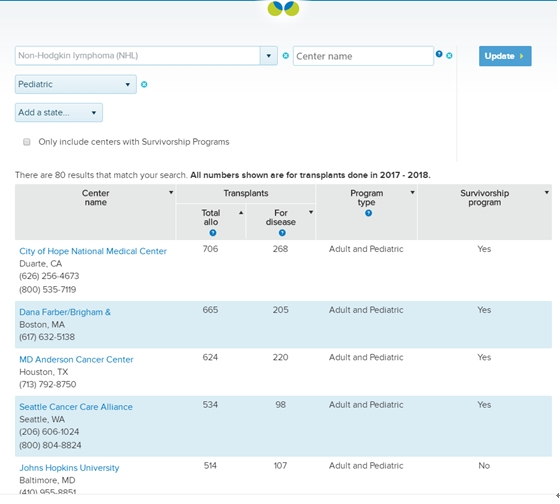Click the Survivorship program header text
This screenshot has height=504, width=560.
tap(484, 198)
